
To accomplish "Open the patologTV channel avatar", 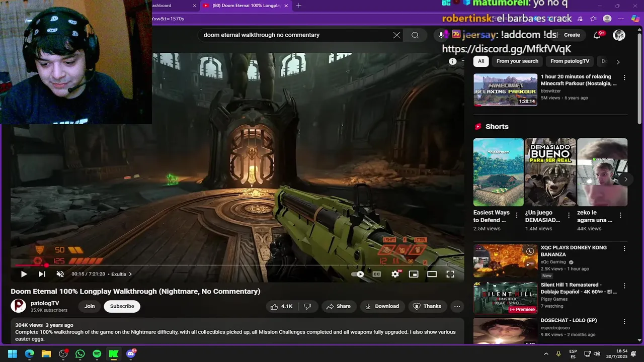I will 19,306.
